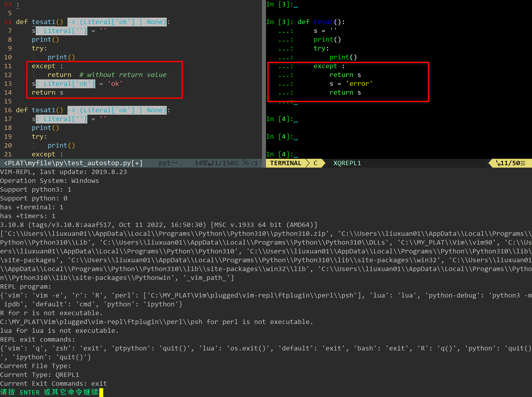532x397 pixels.
Task: Click the 14% scroll percentage in statusline
Action: [x=201, y=163]
